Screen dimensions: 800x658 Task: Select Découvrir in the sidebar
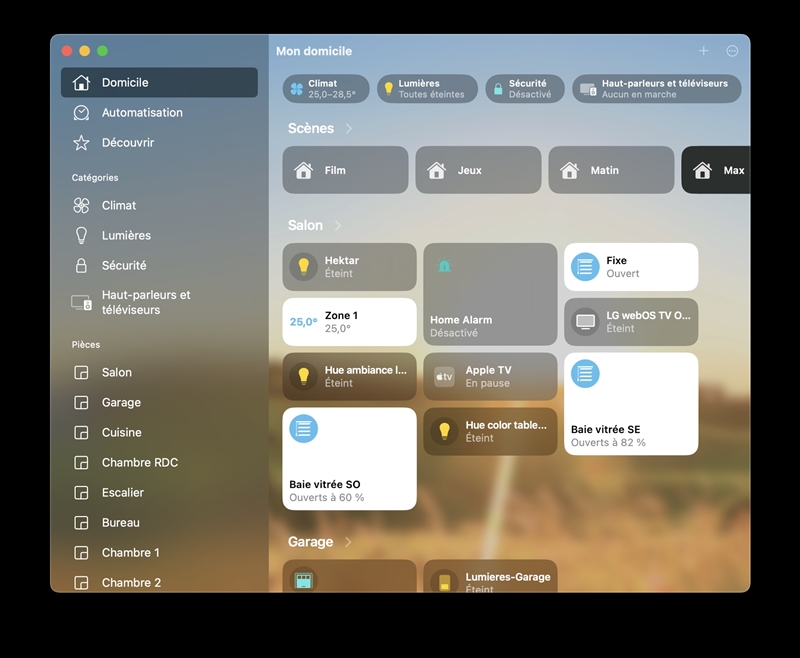coord(128,143)
